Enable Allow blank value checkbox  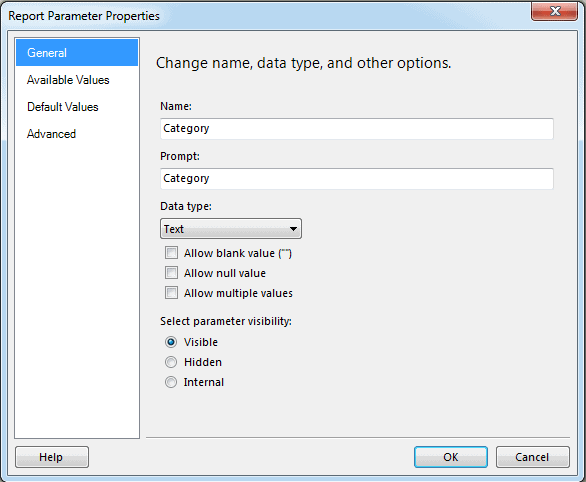click(x=171, y=253)
